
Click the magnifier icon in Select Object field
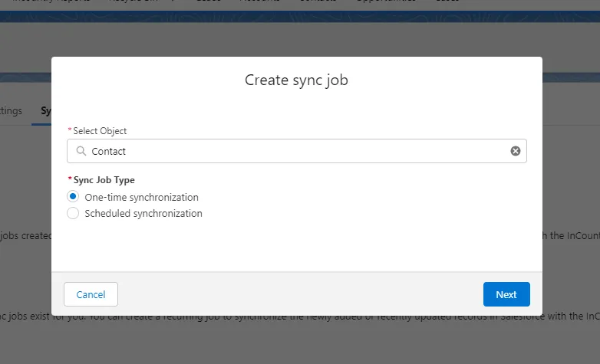click(80, 151)
